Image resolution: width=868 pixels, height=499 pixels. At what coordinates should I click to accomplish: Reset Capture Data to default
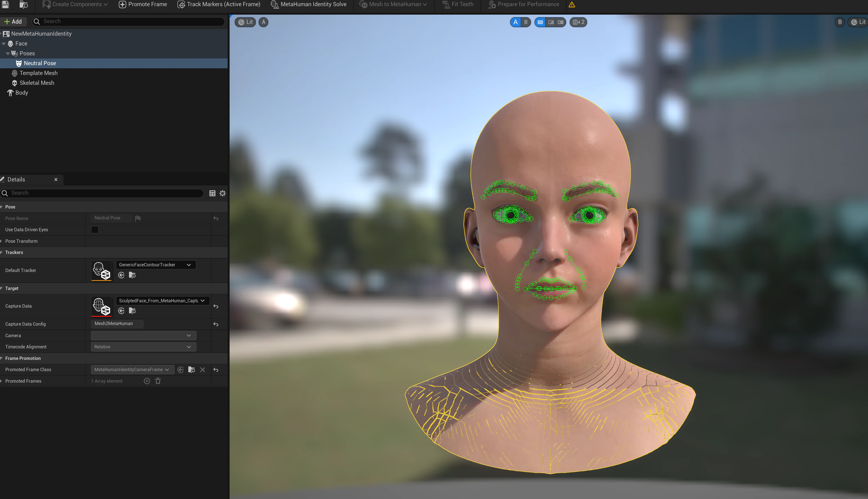tap(216, 306)
